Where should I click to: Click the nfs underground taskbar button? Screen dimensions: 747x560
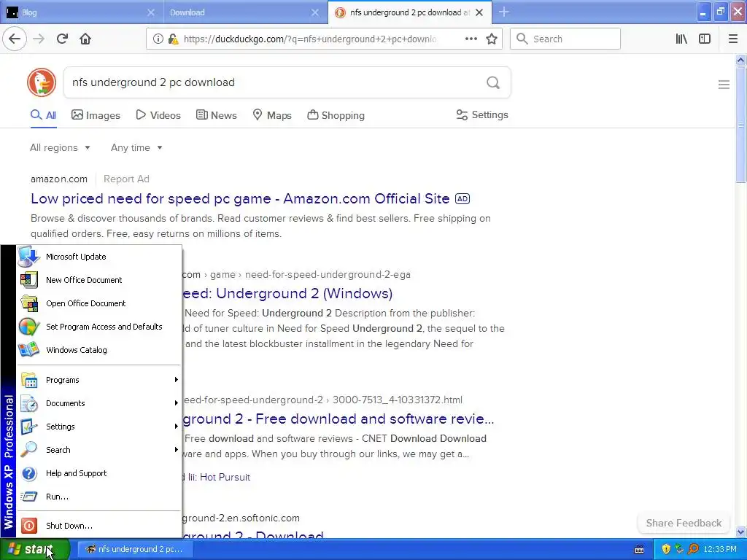click(x=134, y=549)
